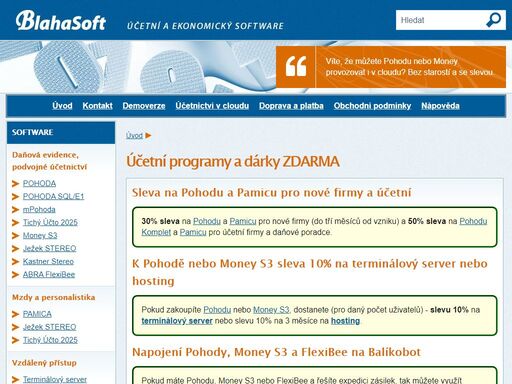Click Vzdálený přístup sidebar heading
The width and height of the screenshot is (512, 384).
(44, 363)
